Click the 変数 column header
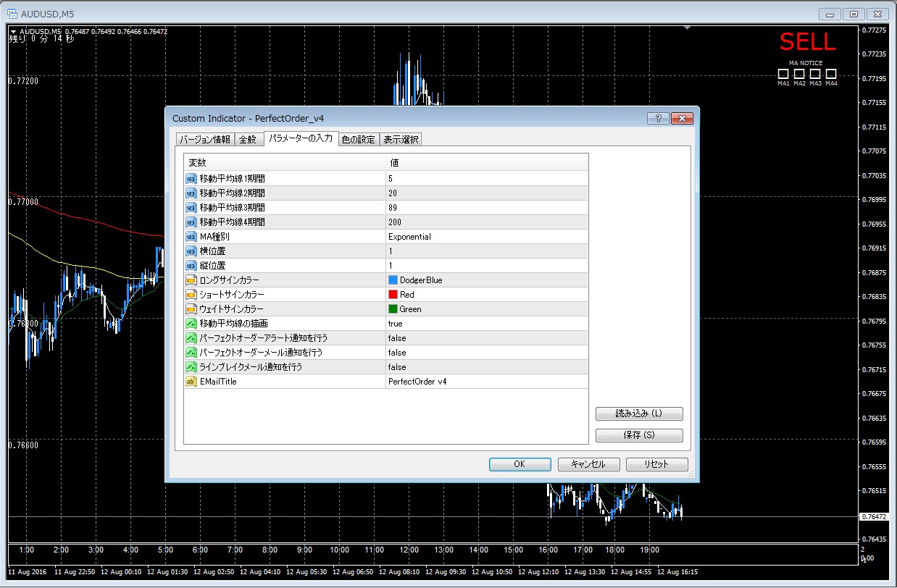897x588 pixels. [x=285, y=162]
